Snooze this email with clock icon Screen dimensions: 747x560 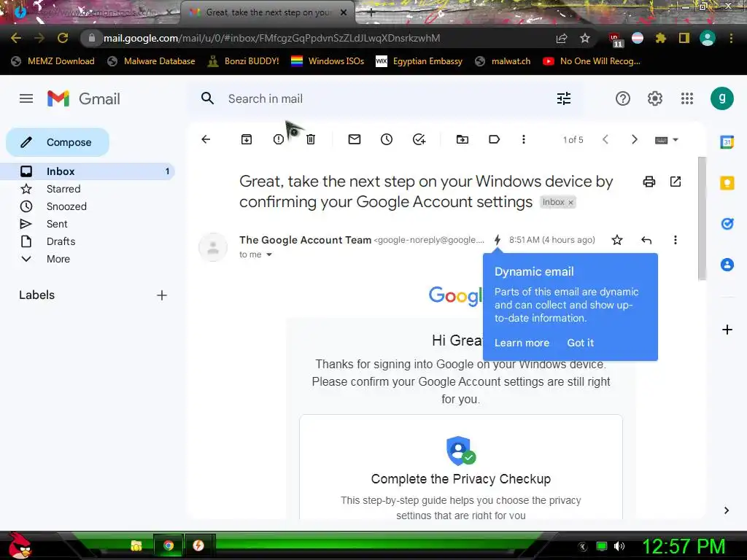point(387,139)
